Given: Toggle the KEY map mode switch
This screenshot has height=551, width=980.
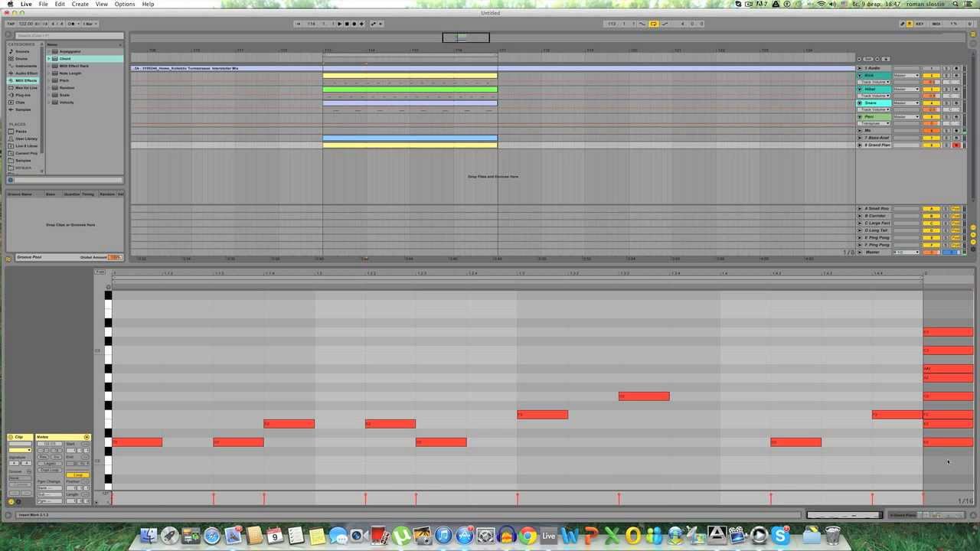Looking at the screenshot, I should click(x=920, y=24).
